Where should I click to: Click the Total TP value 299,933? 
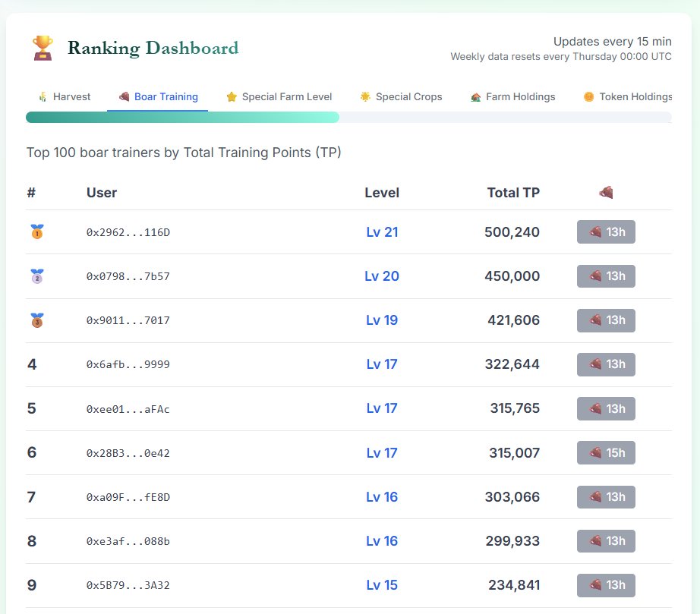512,541
